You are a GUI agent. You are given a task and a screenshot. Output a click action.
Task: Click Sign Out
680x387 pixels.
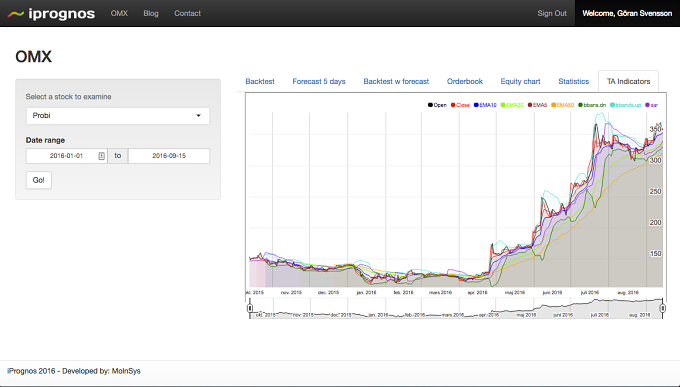[552, 13]
